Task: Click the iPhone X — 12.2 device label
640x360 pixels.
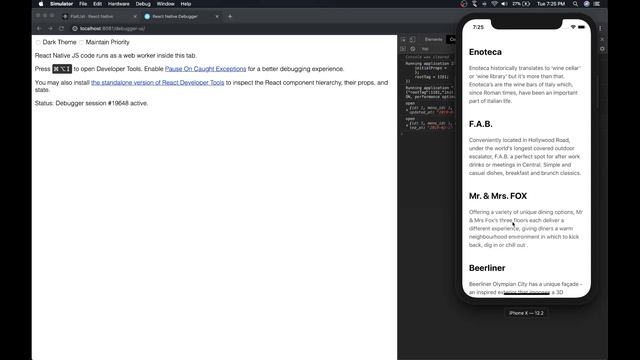Action: (x=526, y=313)
